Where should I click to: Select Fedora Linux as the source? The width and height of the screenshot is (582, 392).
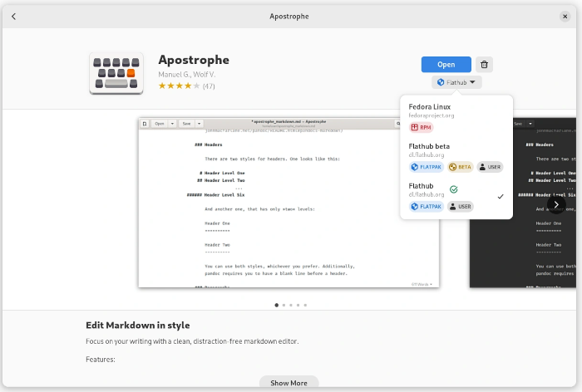456,117
